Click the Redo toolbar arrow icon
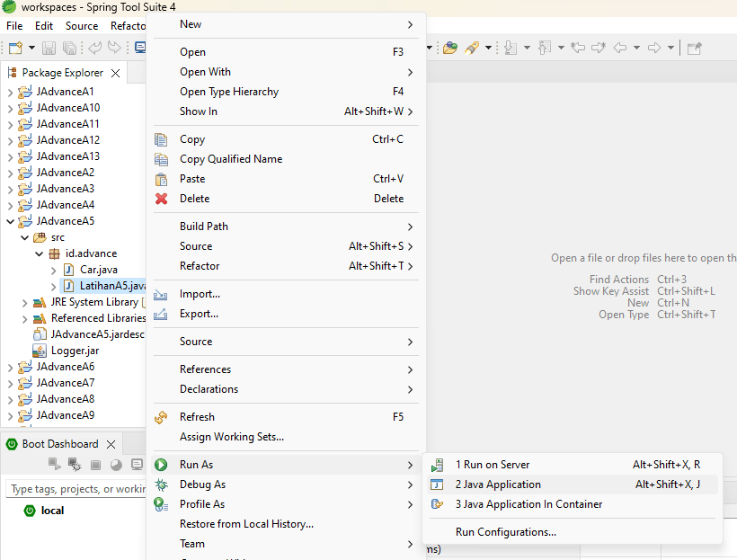The height and width of the screenshot is (560, 737). [114, 48]
